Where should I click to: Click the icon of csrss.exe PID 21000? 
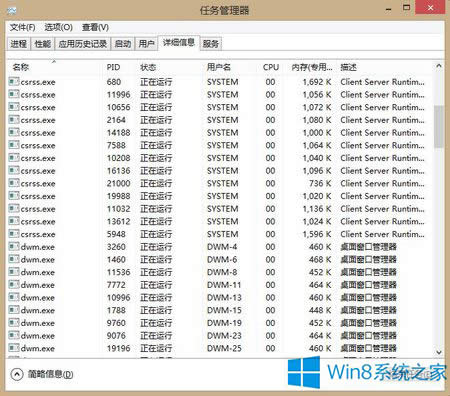click(14, 183)
